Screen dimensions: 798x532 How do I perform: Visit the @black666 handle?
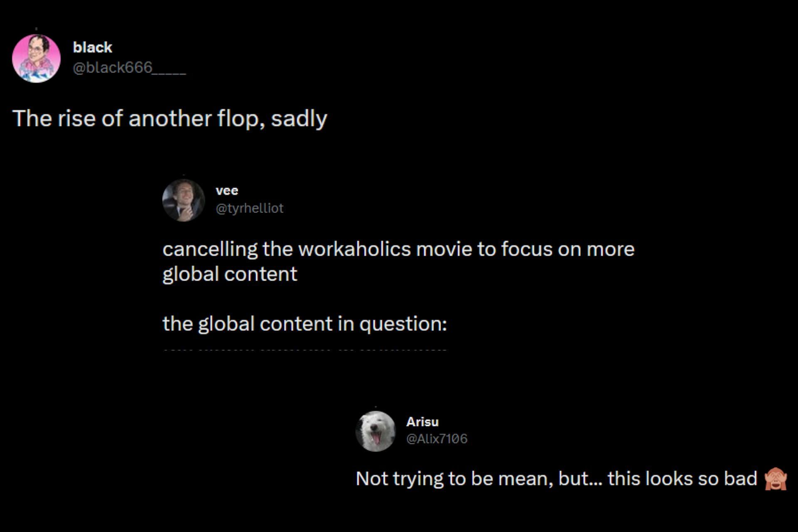(x=129, y=67)
